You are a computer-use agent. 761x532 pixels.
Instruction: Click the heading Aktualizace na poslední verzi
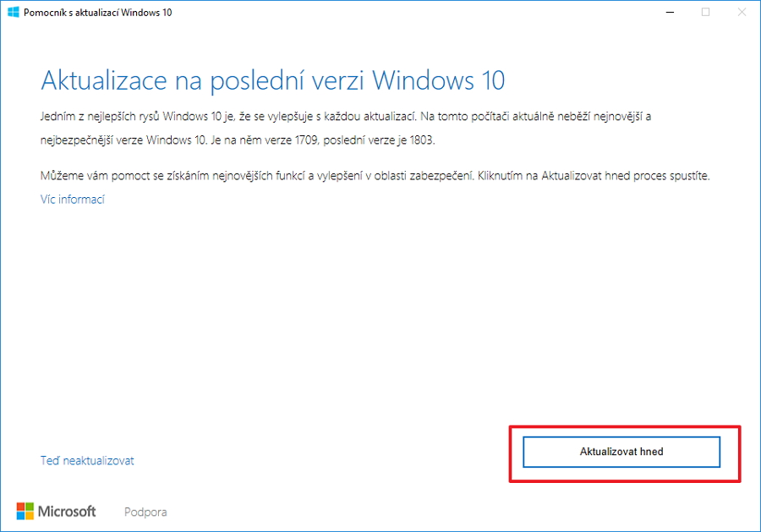click(203, 81)
